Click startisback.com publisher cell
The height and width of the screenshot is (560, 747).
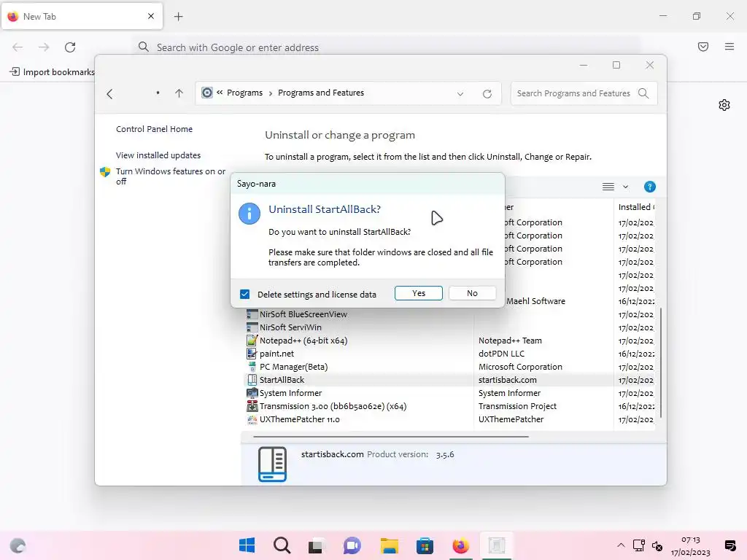pos(508,380)
